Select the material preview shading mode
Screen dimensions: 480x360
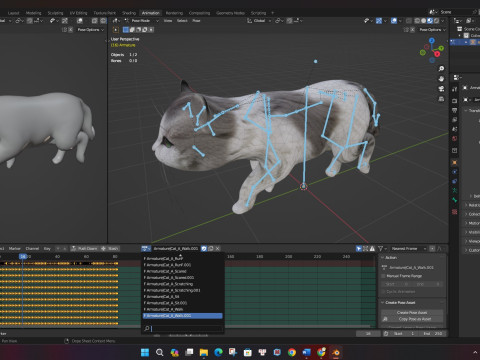(430, 21)
